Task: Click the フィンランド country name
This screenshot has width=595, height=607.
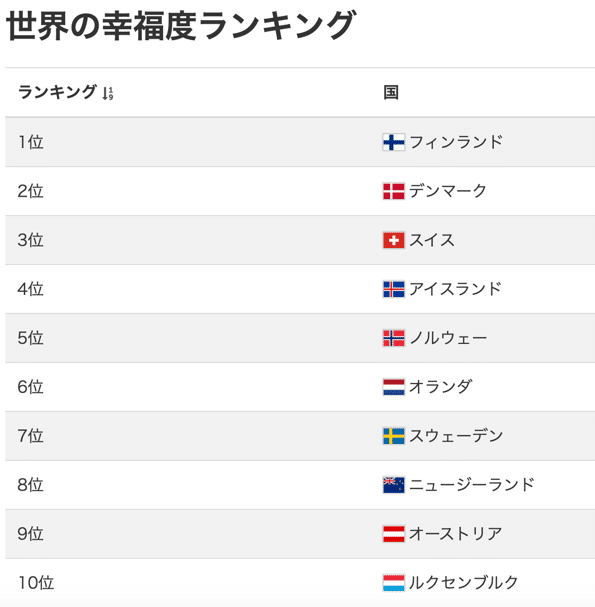Action: click(456, 142)
